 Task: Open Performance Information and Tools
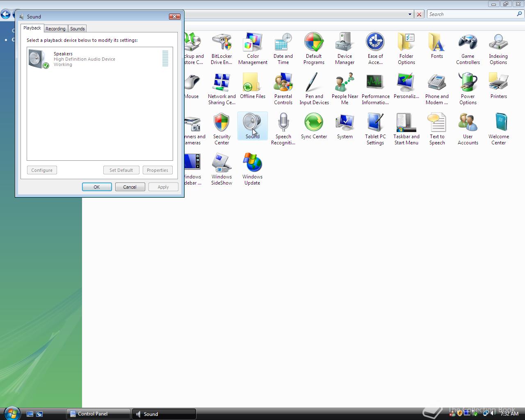pos(375,89)
